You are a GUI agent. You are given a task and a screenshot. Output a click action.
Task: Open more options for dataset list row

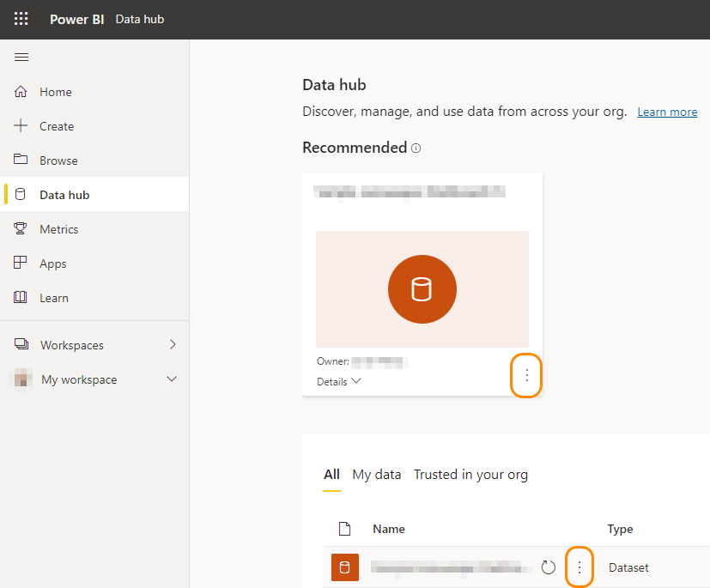pos(580,567)
